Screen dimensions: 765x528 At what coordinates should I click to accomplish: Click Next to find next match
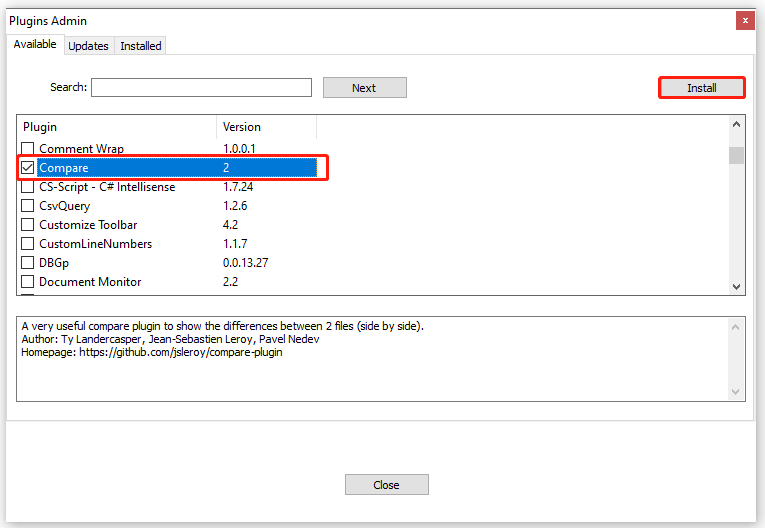coord(364,88)
